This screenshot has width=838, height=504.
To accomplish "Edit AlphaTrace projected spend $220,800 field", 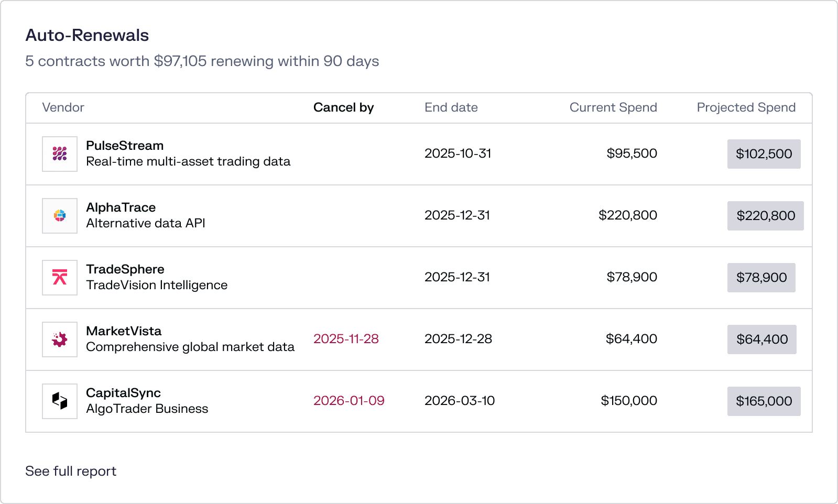I will 765,216.
